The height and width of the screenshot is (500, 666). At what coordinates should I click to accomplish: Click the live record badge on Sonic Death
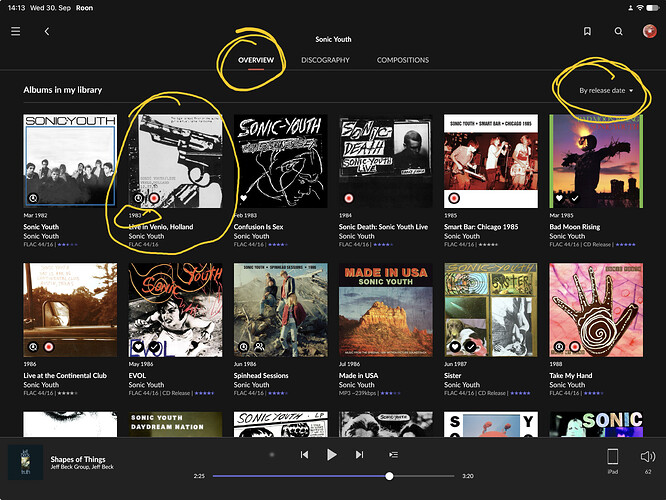349,198
